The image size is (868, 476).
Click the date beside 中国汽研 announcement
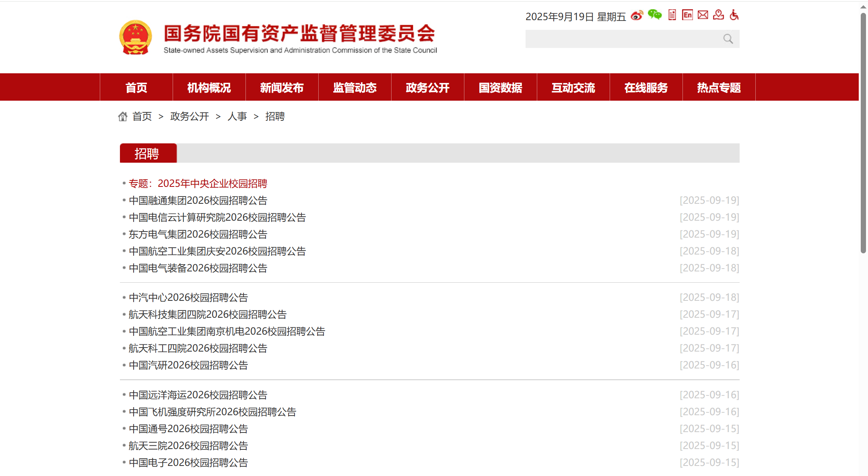(x=709, y=365)
